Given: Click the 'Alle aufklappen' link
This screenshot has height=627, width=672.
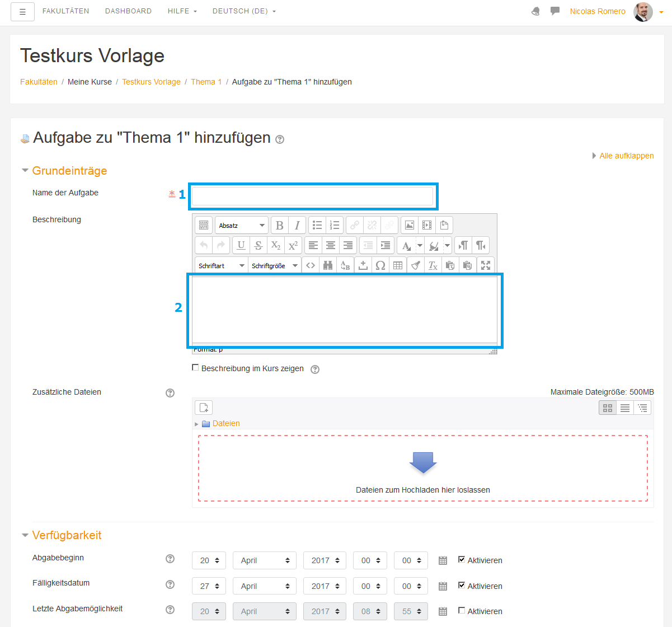Looking at the screenshot, I should 626,156.
